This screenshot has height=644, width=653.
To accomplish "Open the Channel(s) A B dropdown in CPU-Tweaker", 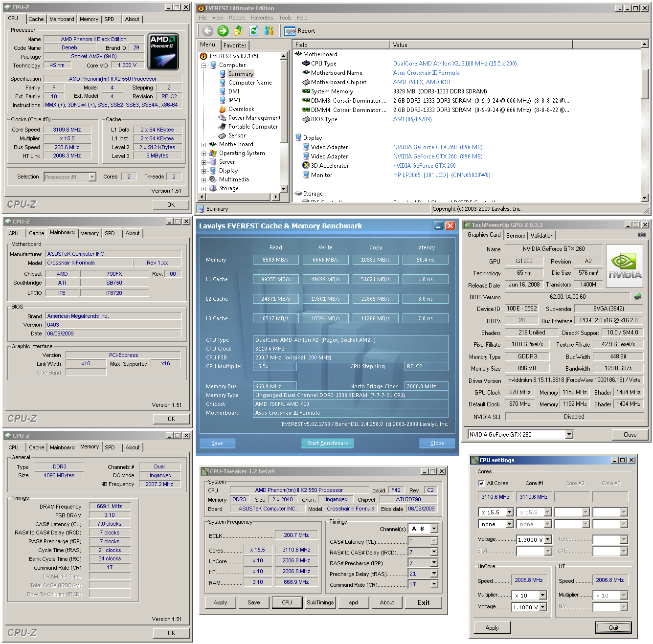I will [x=434, y=529].
